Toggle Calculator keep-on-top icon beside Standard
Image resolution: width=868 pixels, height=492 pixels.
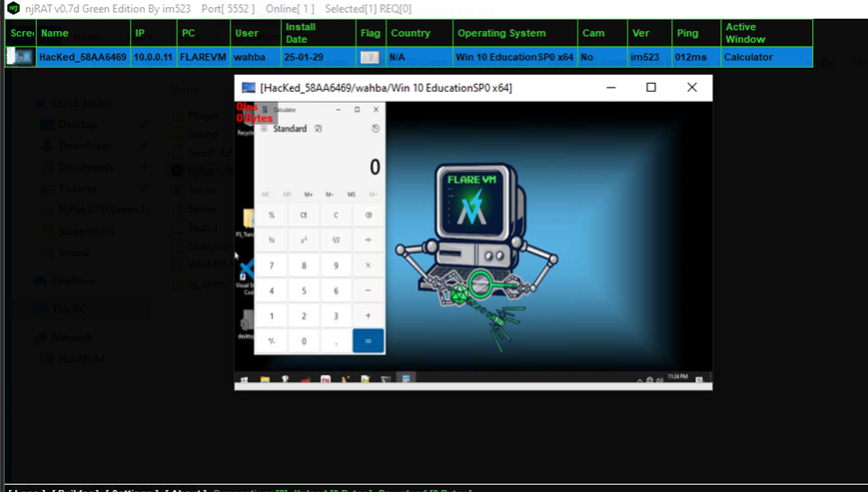(319, 129)
